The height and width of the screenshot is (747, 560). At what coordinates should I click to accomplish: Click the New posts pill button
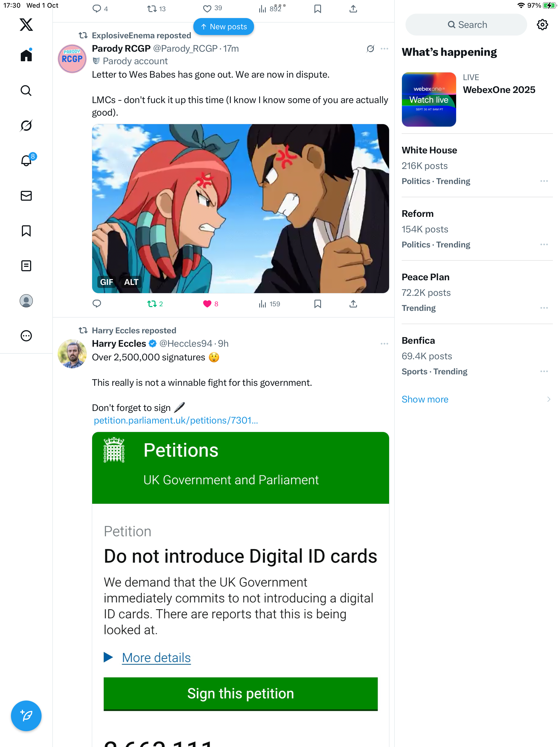click(224, 27)
